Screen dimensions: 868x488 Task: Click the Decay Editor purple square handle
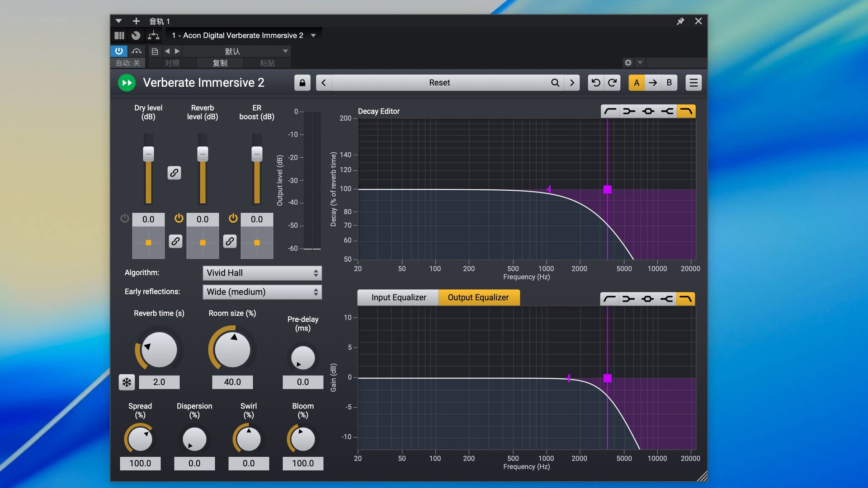[608, 189]
